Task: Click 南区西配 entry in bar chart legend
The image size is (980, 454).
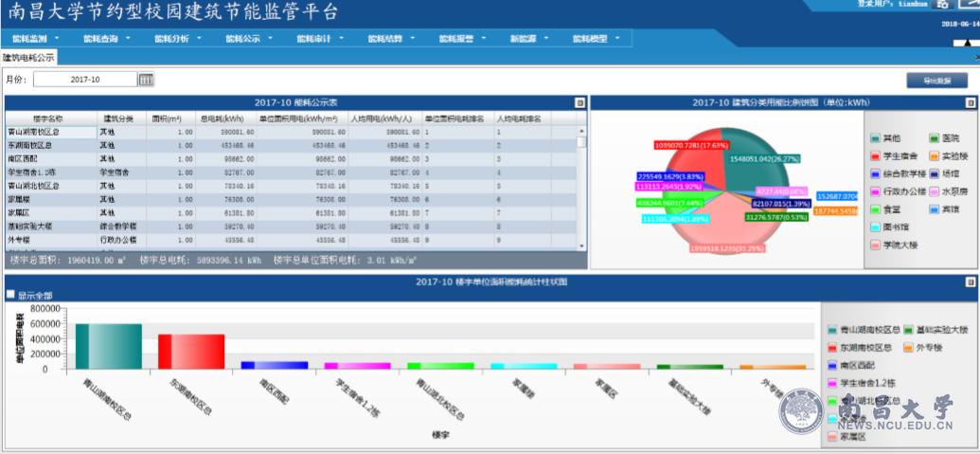Action: pyautogui.click(x=850, y=366)
